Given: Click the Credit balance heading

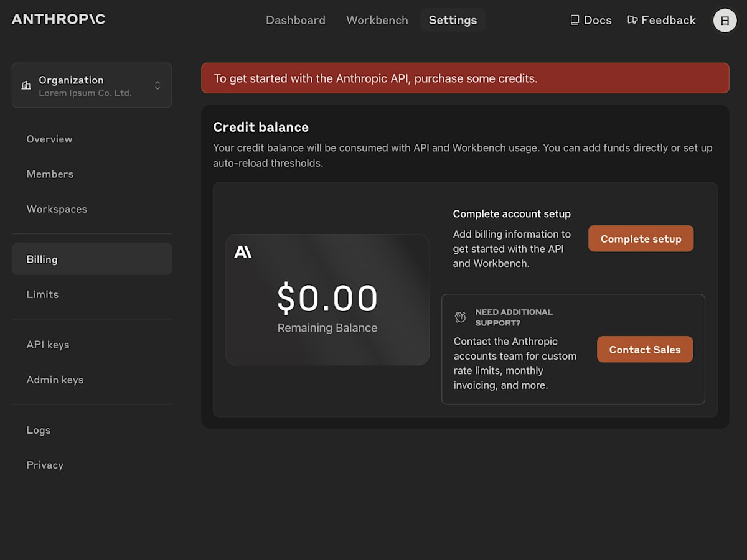Looking at the screenshot, I should 261,127.
